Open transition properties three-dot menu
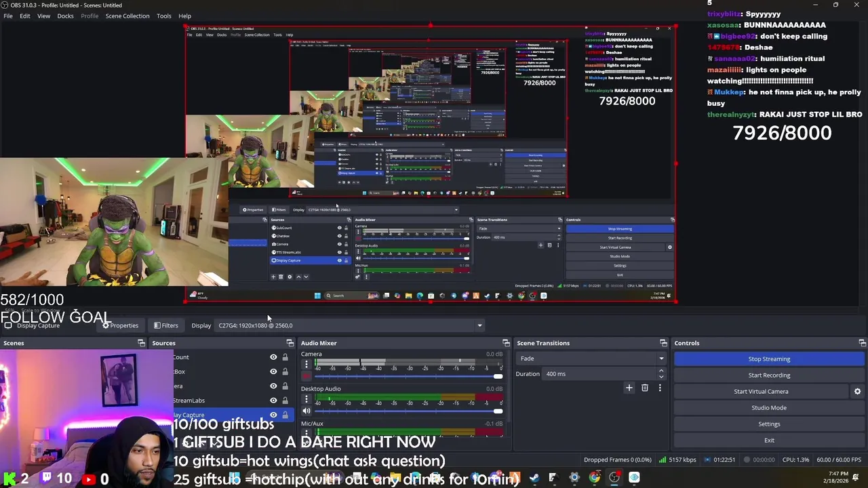The height and width of the screenshot is (488, 868). [659, 388]
